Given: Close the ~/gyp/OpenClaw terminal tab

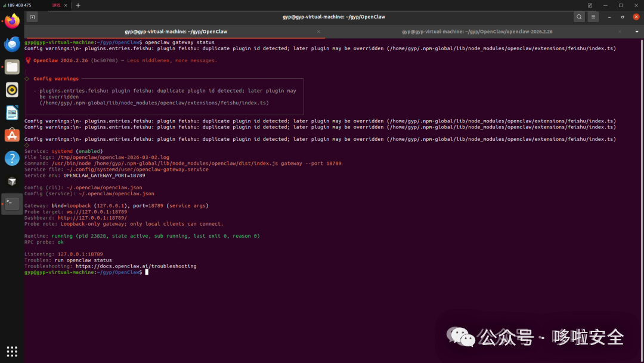Looking at the screenshot, I should 318,32.
